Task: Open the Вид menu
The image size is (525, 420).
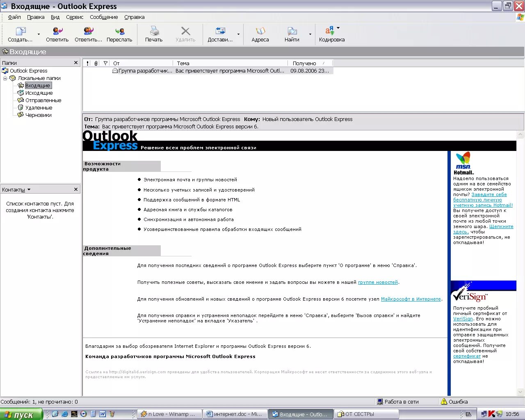Action: coord(55,17)
